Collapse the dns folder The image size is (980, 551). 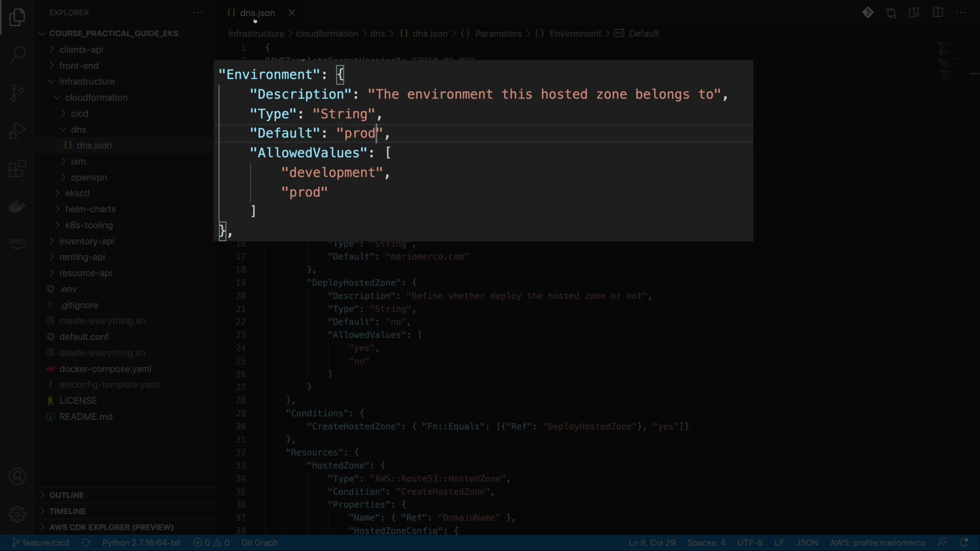78,130
